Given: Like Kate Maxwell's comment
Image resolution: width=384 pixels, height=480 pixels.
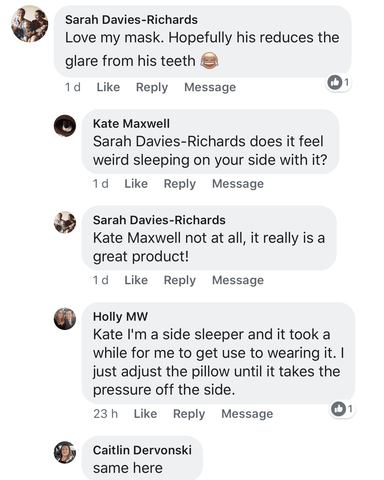Looking at the screenshot, I should (x=136, y=184).
